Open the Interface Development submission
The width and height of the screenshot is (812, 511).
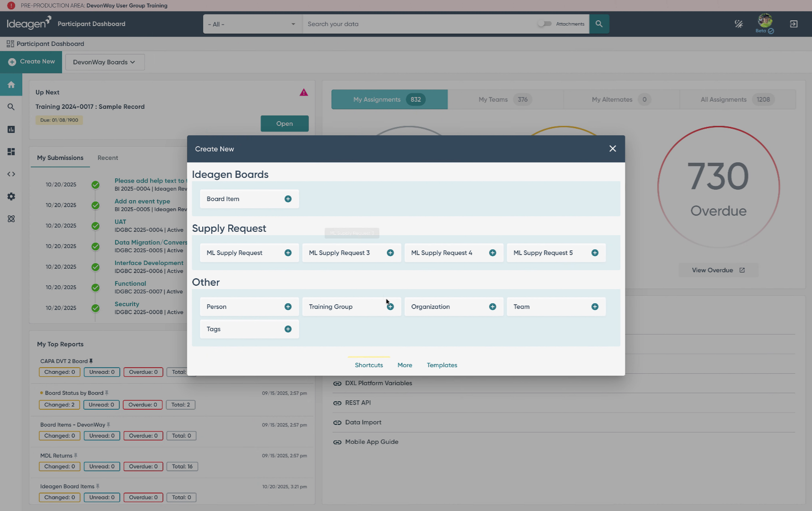149,263
